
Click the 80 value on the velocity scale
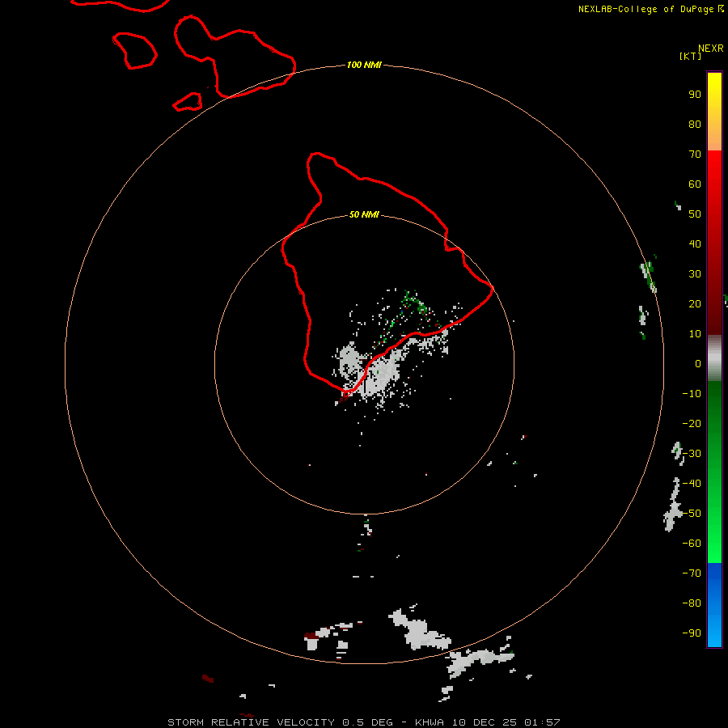tap(695, 124)
